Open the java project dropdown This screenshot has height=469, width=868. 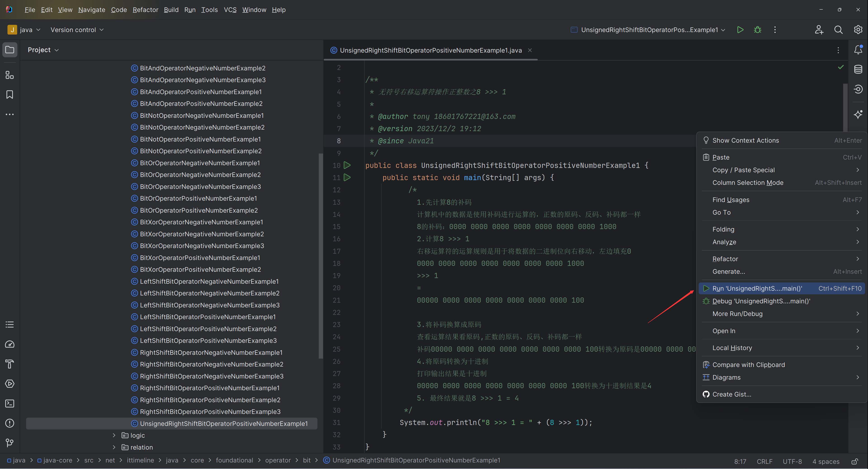[x=24, y=30]
